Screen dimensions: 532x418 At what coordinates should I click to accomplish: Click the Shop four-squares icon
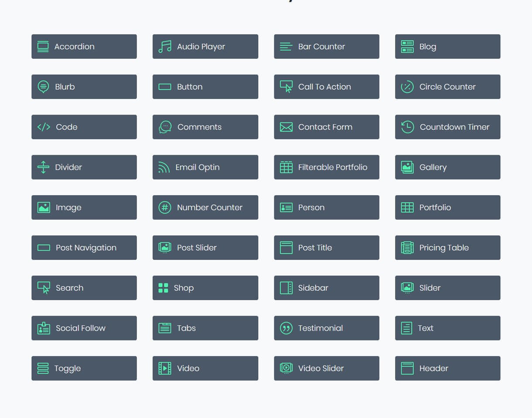[x=163, y=288]
